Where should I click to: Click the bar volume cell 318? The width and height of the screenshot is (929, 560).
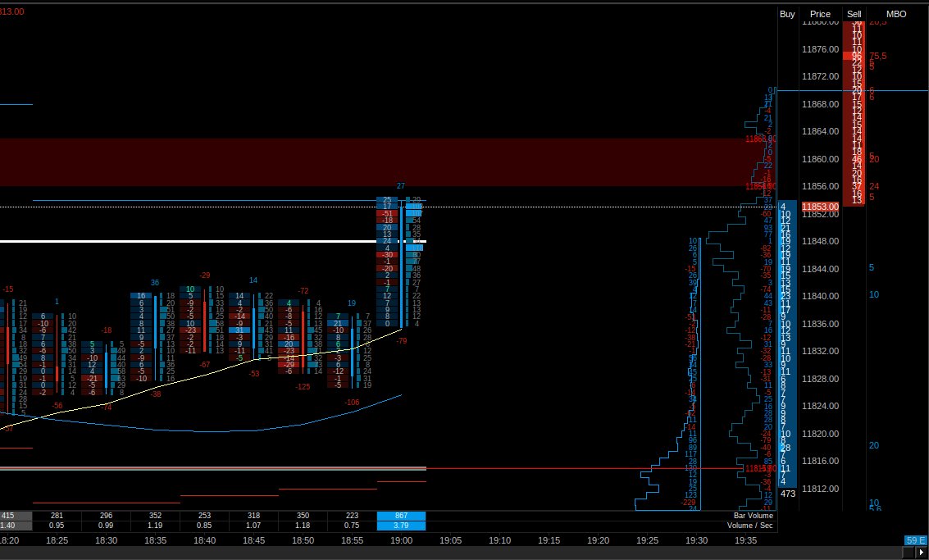253,516
